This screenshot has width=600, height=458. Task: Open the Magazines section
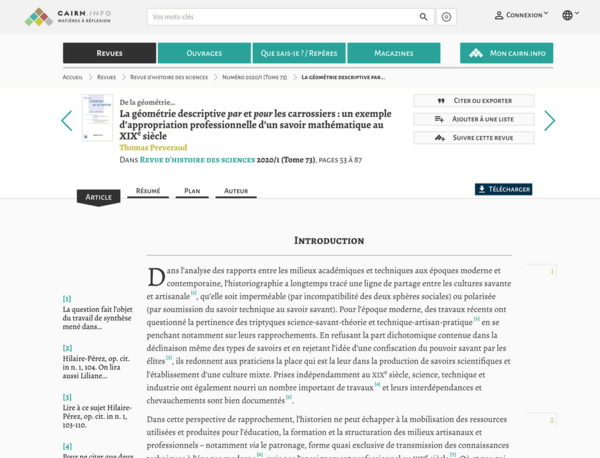394,53
